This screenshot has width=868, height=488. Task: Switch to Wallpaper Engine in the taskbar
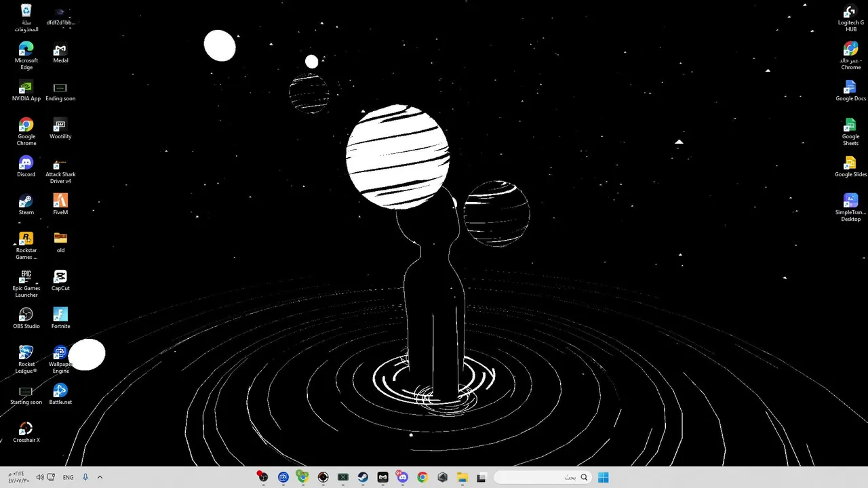click(x=283, y=477)
